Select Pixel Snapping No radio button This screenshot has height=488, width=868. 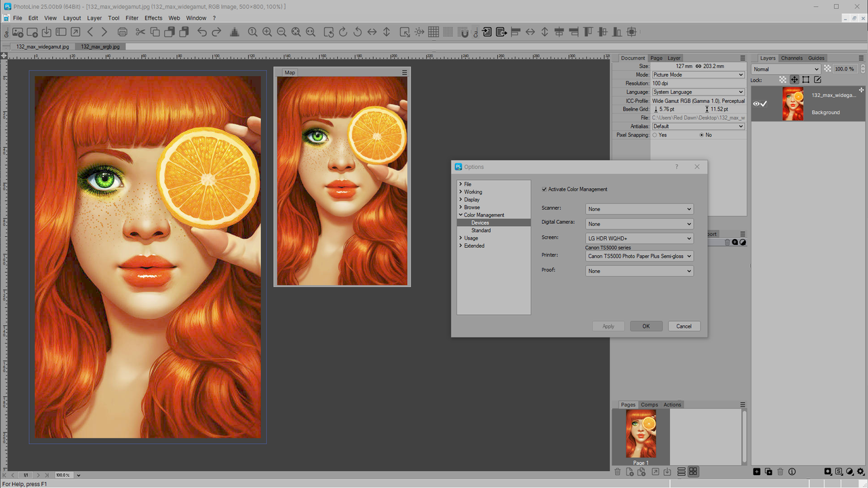click(x=702, y=135)
